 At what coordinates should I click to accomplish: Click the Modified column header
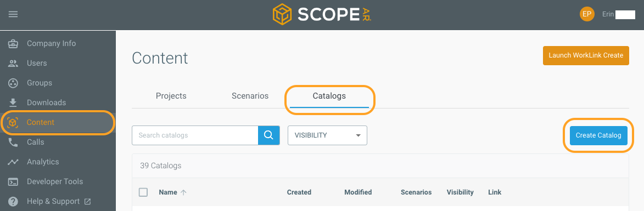(x=358, y=192)
